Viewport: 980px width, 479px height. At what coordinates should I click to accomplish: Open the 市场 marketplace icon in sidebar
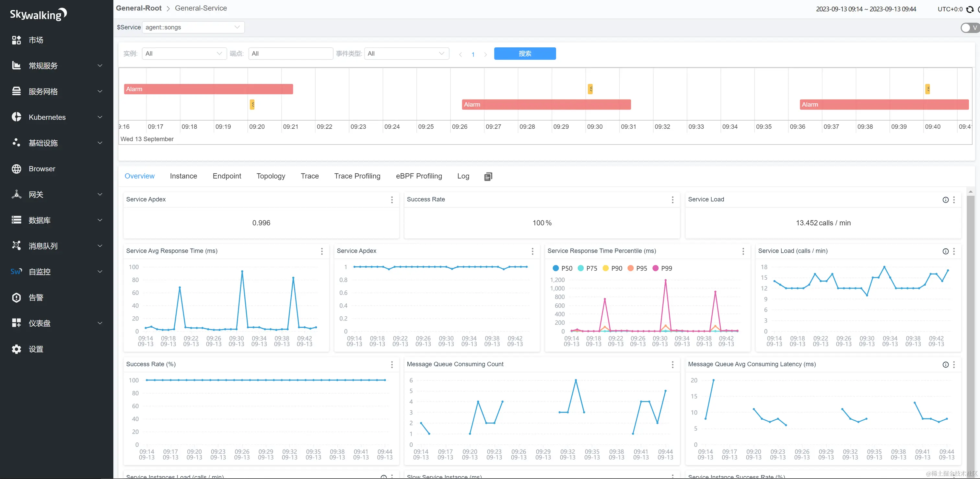16,40
